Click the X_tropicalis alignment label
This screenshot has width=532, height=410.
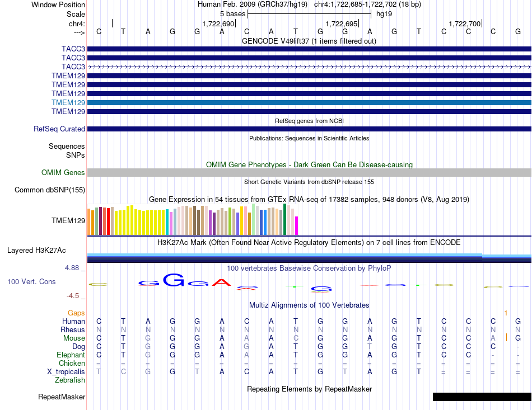(66, 372)
